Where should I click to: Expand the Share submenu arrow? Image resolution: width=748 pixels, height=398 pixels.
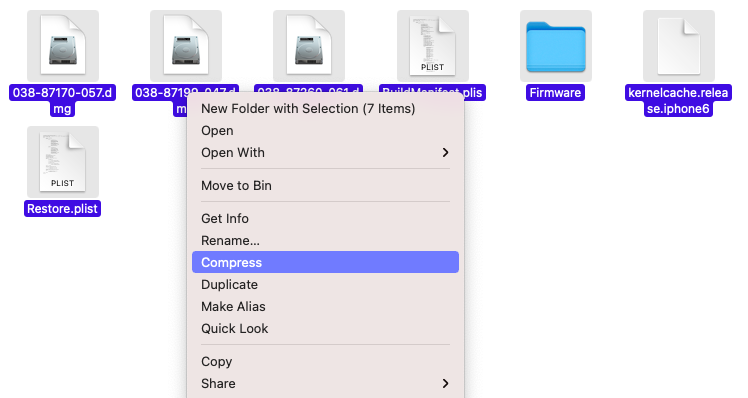(x=445, y=384)
